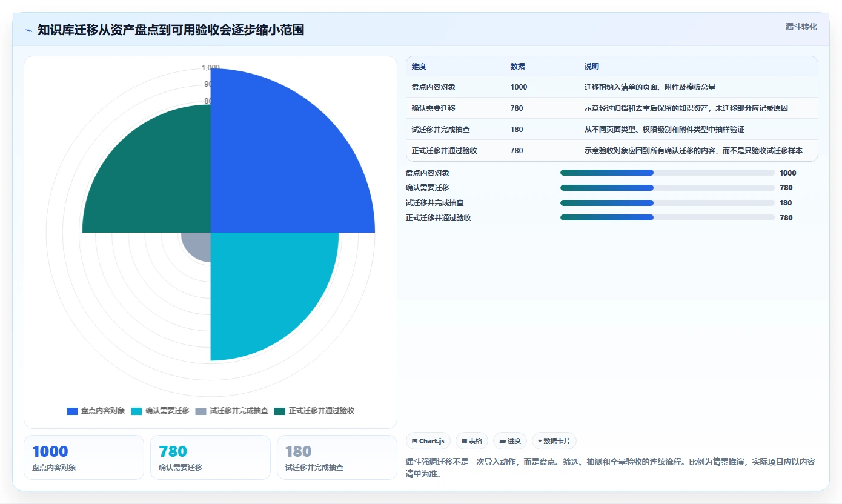Click the description starting with 示意验收对象应回到
842x504 pixels.
coord(694,151)
